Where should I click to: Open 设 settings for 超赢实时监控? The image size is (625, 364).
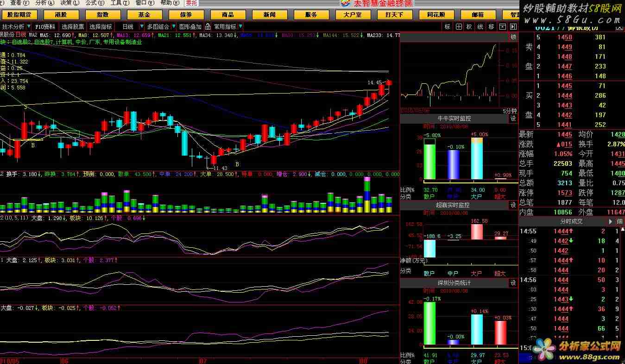click(x=513, y=205)
